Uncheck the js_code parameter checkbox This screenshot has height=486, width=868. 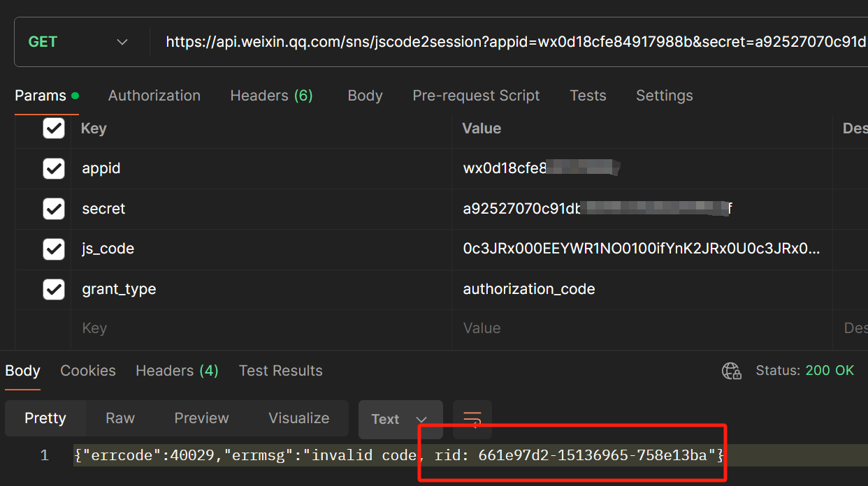pyautogui.click(x=54, y=249)
